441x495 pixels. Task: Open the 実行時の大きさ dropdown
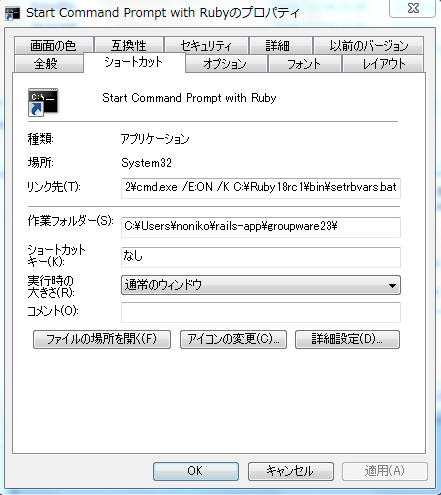point(261,285)
